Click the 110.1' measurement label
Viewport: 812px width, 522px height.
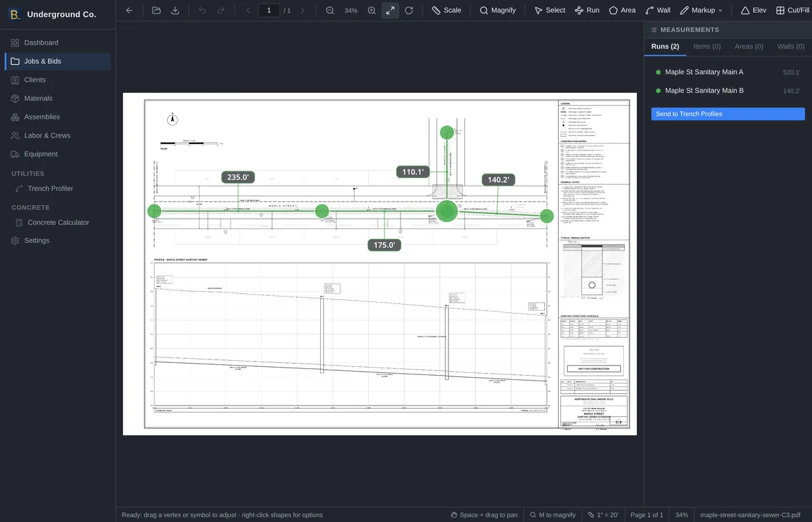click(413, 172)
